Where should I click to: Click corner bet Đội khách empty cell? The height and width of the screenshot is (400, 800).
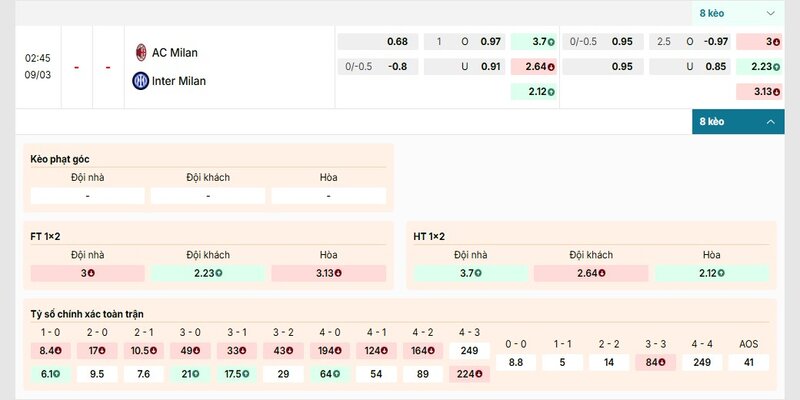(208, 196)
